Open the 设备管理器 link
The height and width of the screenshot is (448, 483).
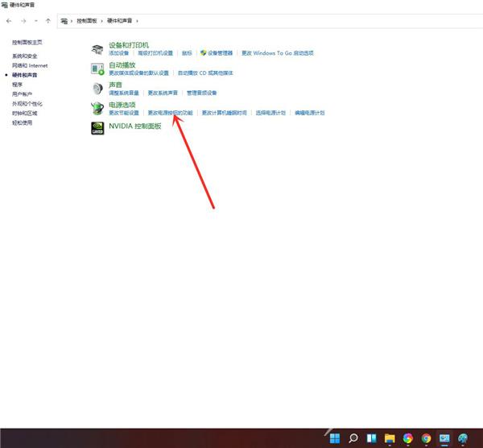220,53
